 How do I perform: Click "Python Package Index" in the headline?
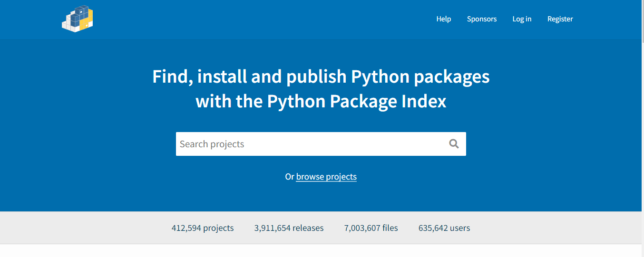(x=357, y=102)
